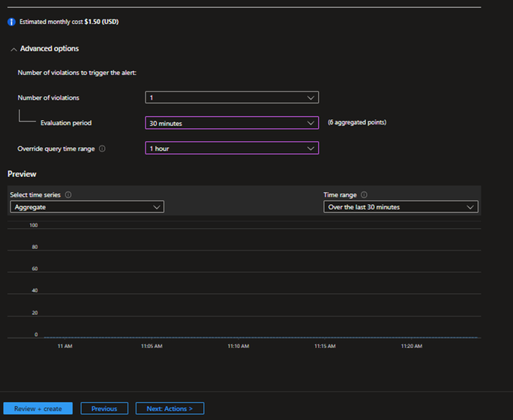
Task: Click info icon next to Override query time range
Action: 102,148
